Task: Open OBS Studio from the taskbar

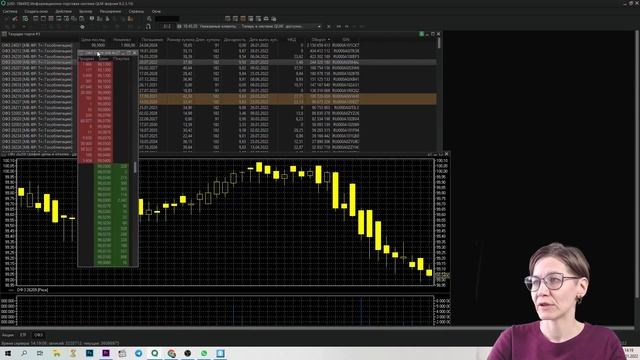Action: (188, 353)
